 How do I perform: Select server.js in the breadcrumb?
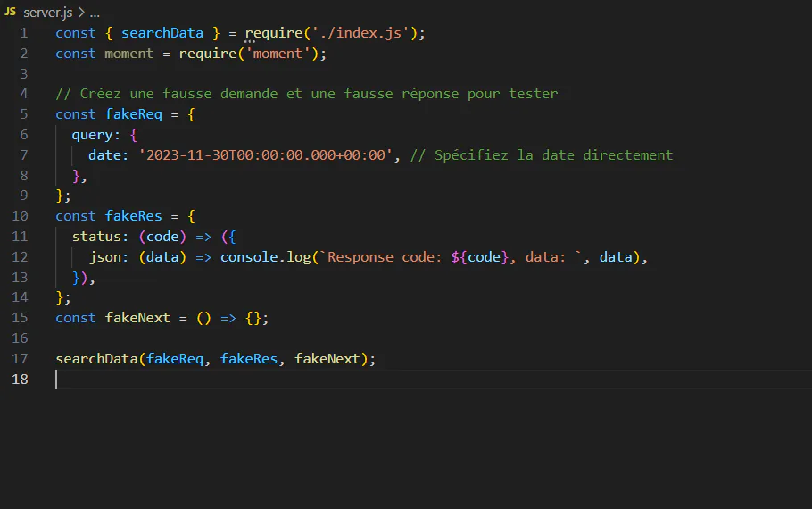point(47,12)
